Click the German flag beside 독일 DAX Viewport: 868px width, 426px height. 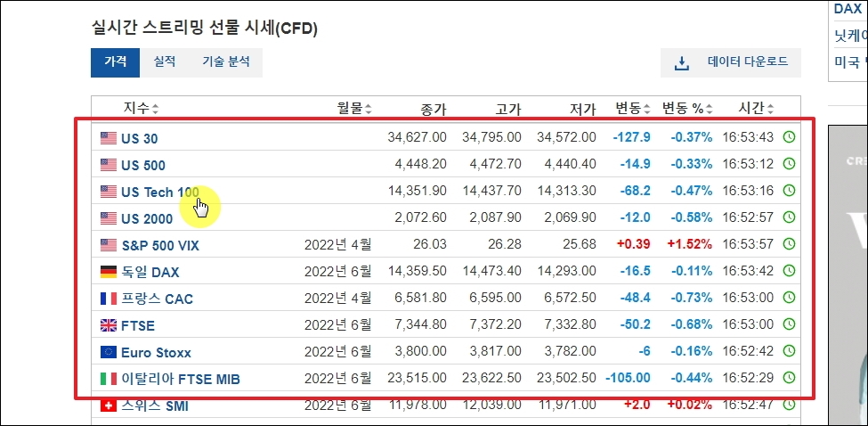coord(109,272)
